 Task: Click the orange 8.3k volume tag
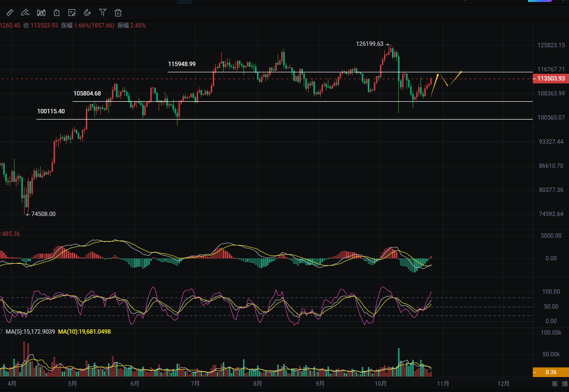[550, 372]
